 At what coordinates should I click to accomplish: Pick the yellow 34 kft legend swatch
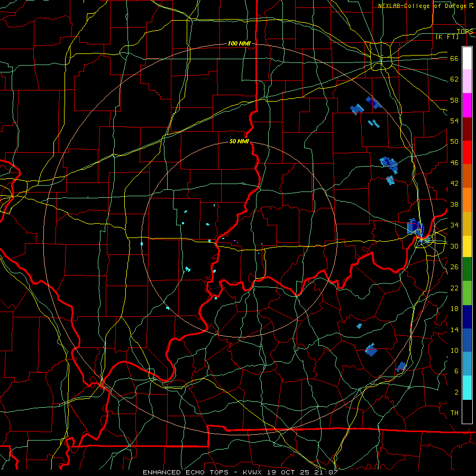pos(467,246)
